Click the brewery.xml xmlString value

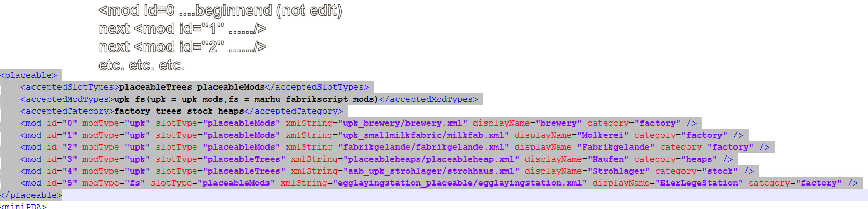click(x=403, y=123)
